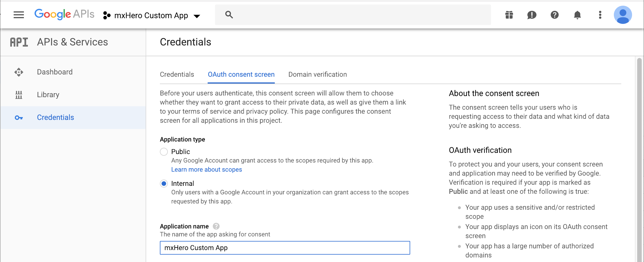Viewport: 644px width, 262px height.
Task: Open the user account avatar
Action: pyautogui.click(x=623, y=15)
